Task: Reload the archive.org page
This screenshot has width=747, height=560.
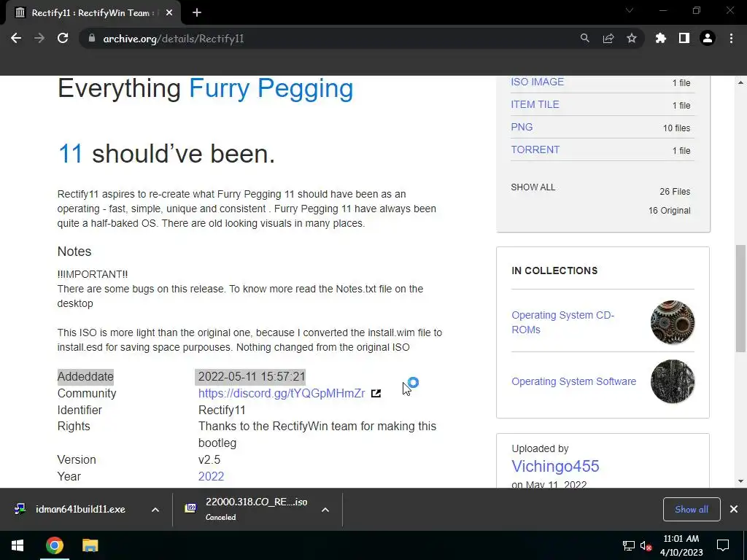Action: (x=63, y=38)
